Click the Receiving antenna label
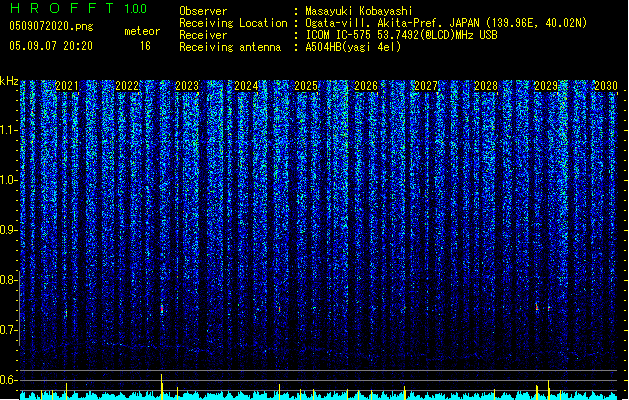629x400 pixels. tap(230, 47)
